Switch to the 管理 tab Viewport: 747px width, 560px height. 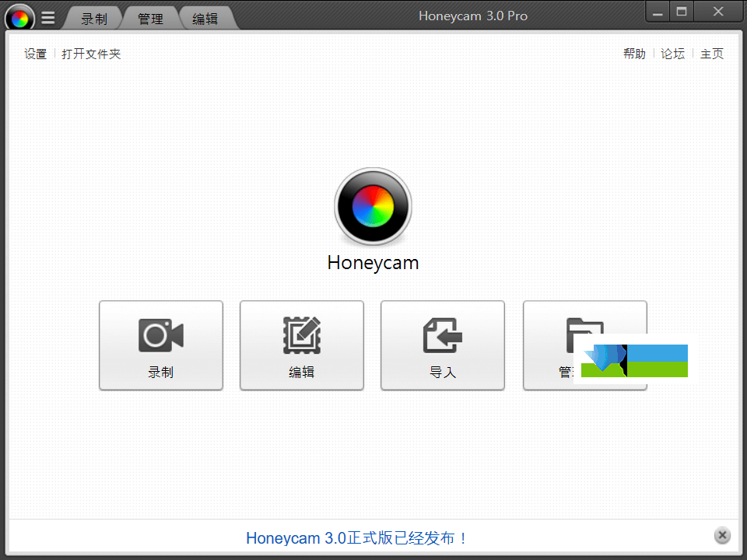click(150, 19)
